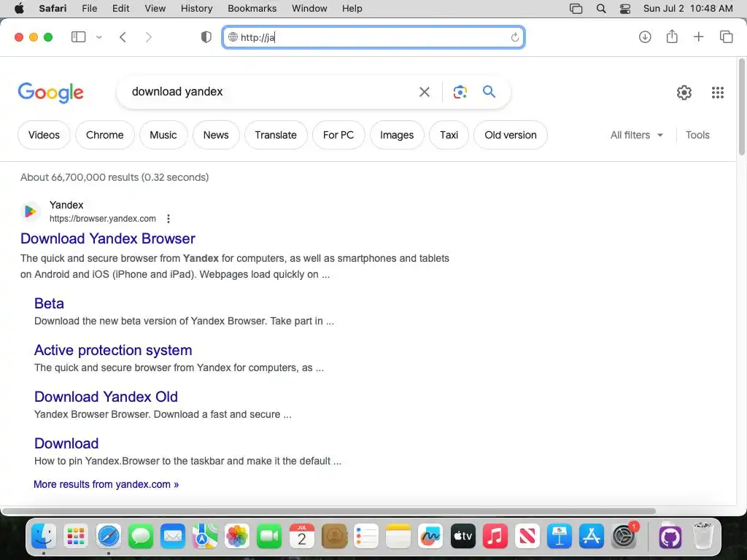Select the Taxi filter chip
The image size is (747, 560).
pos(449,135)
